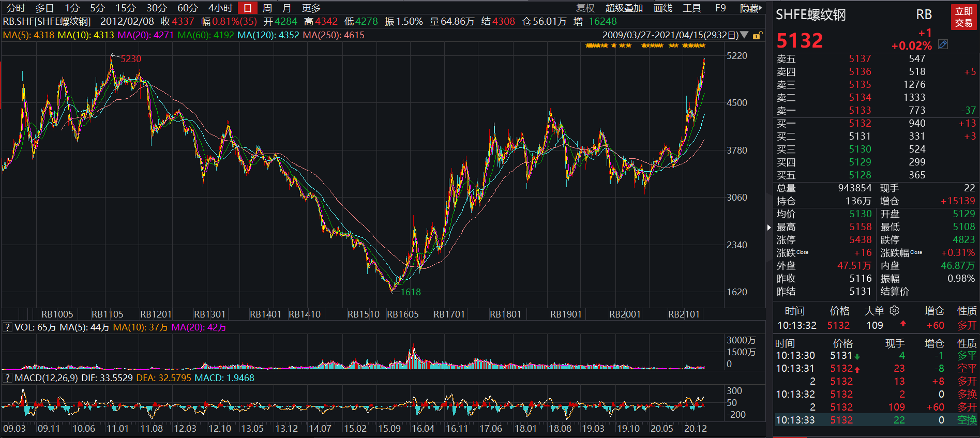
Task: Select MA(250): 4615 average line label
Action: coord(334,35)
